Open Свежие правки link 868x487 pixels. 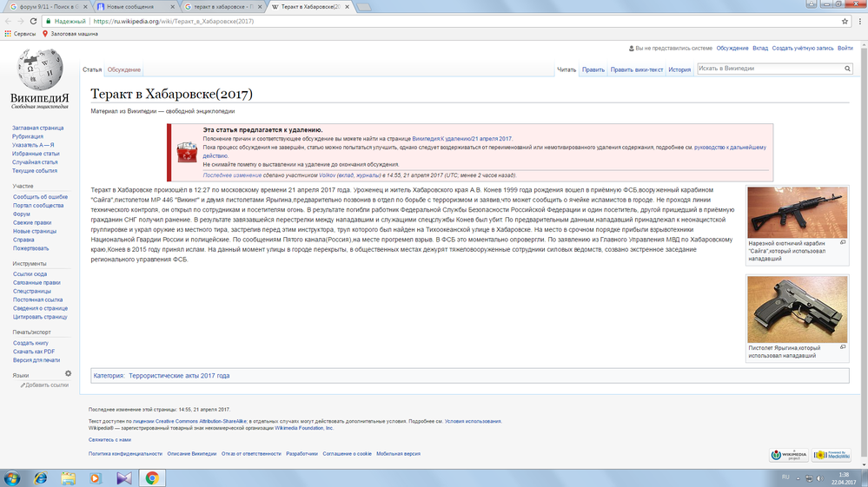pos(32,223)
